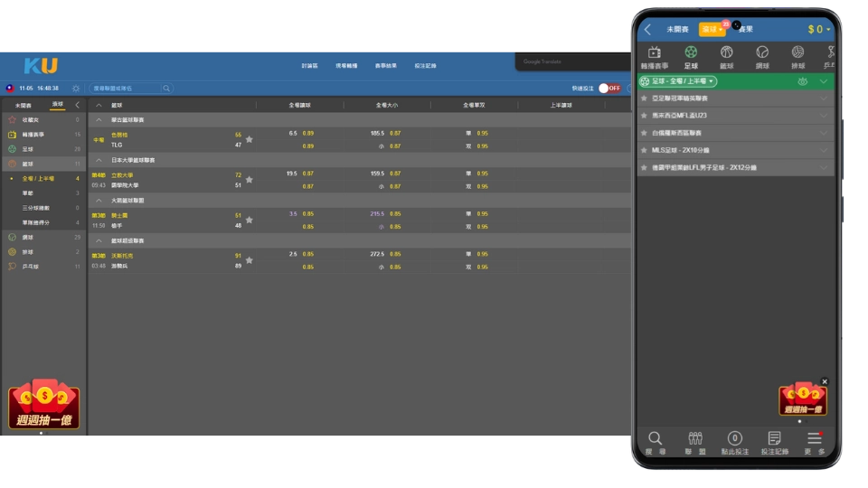
Task: Collapse the 日本大學籃球聯賽 section
Action: (99, 160)
